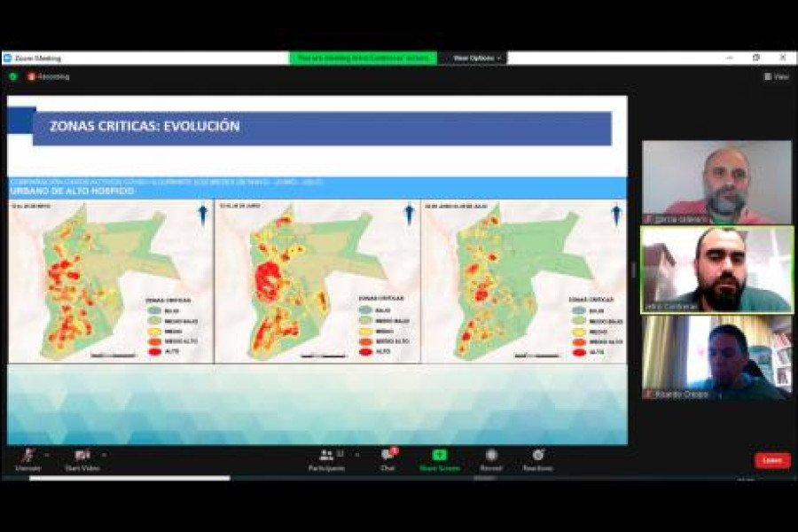
Task: Open the Participants panel
Action: (x=326, y=458)
